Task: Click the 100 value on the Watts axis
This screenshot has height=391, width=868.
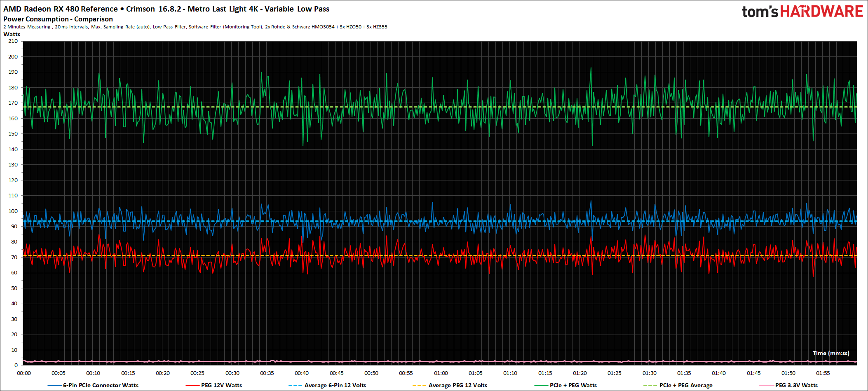Action: pyautogui.click(x=13, y=211)
